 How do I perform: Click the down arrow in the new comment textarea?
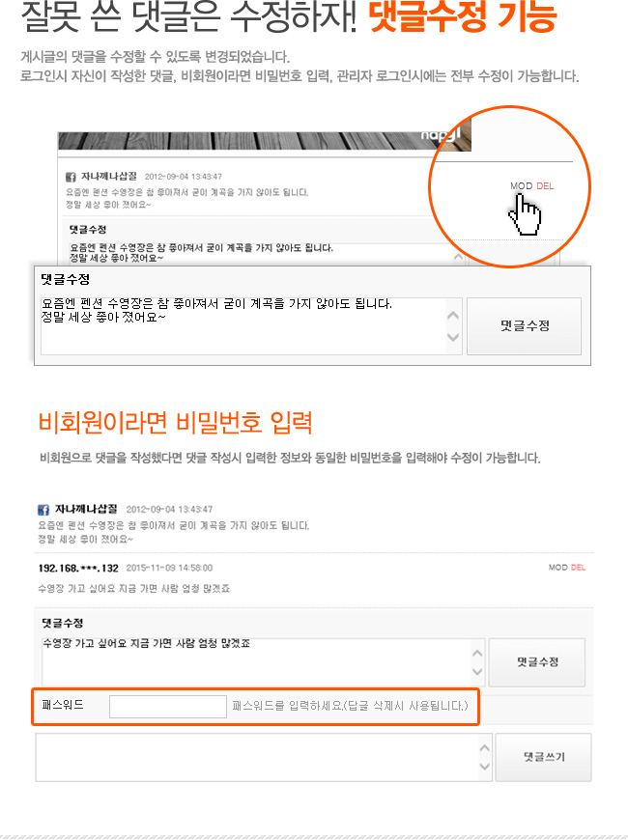(484, 767)
